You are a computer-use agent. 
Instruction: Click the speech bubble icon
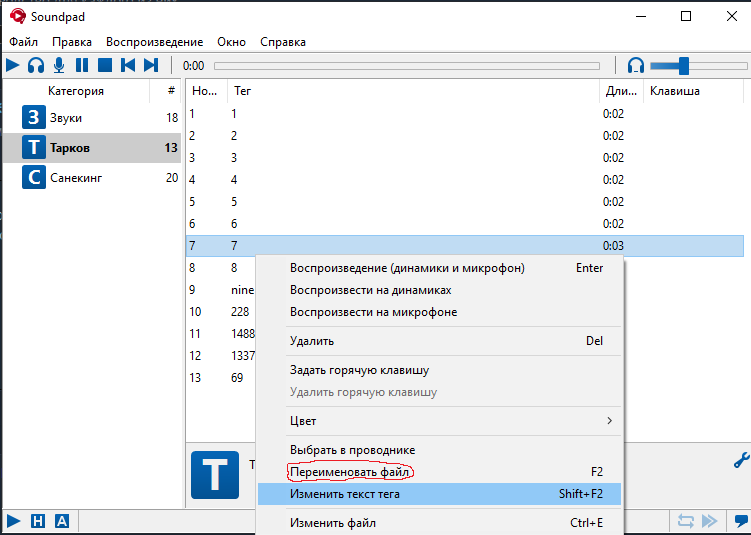click(x=741, y=521)
